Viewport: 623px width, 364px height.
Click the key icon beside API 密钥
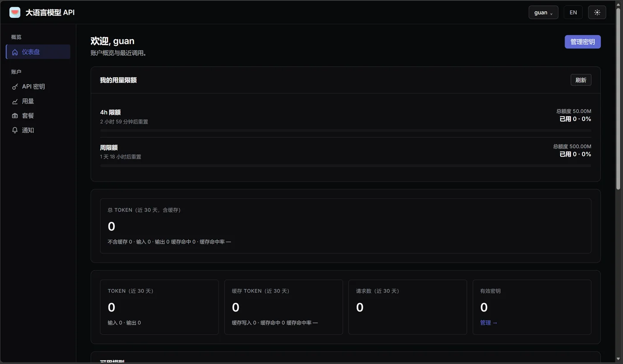[15, 87]
